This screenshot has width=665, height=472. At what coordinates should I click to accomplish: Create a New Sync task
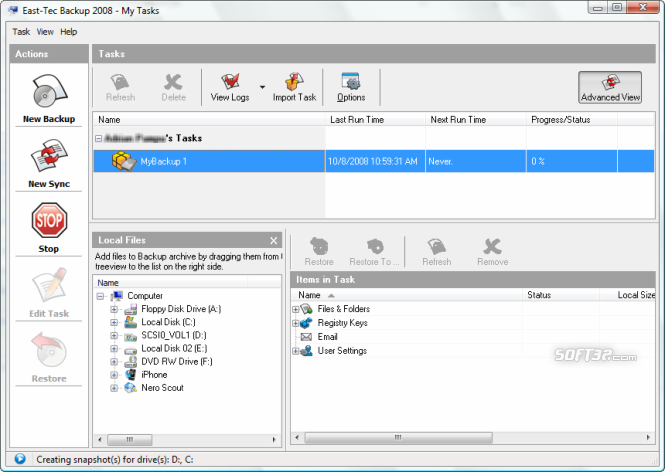tap(49, 164)
